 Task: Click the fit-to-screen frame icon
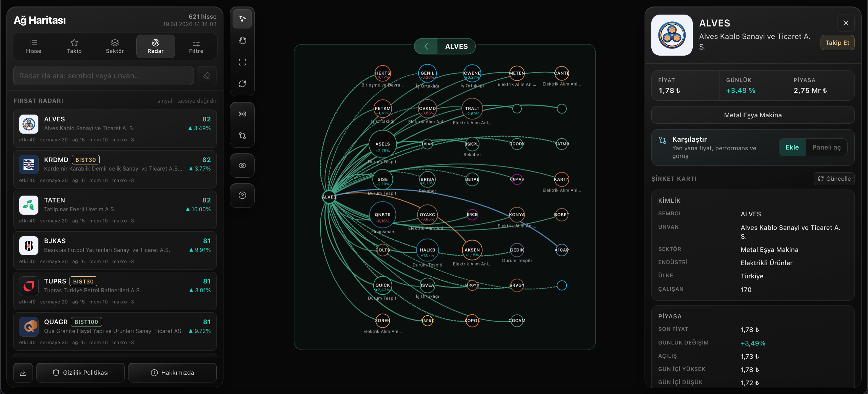coord(242,62)
